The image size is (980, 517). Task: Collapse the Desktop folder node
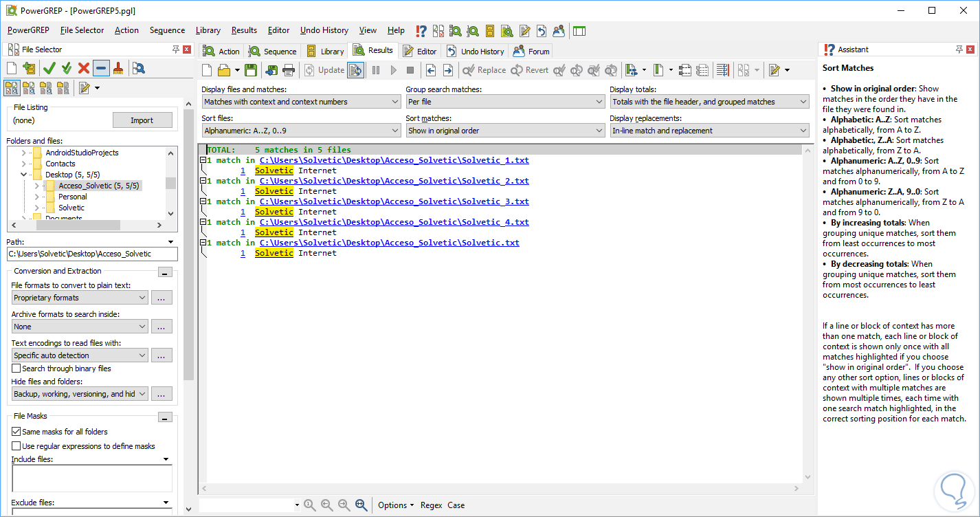24,175
